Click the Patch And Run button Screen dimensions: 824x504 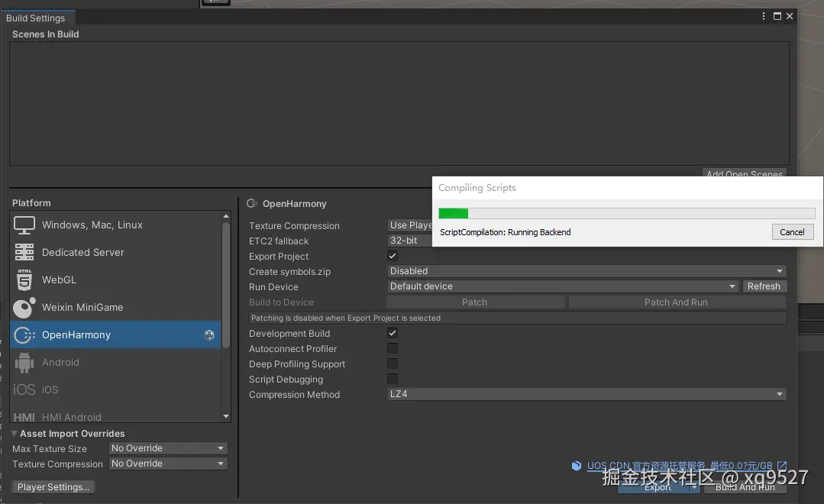coord(677,302)
